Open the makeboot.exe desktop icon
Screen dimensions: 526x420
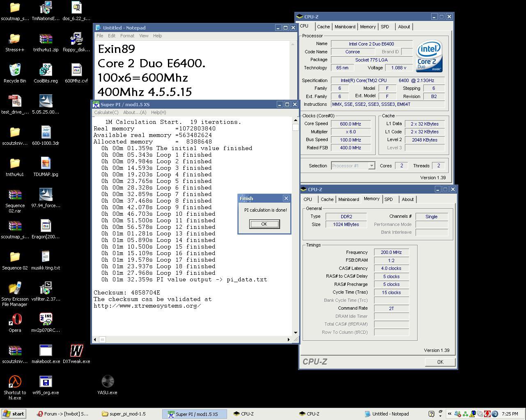click(x=46, y=354)
